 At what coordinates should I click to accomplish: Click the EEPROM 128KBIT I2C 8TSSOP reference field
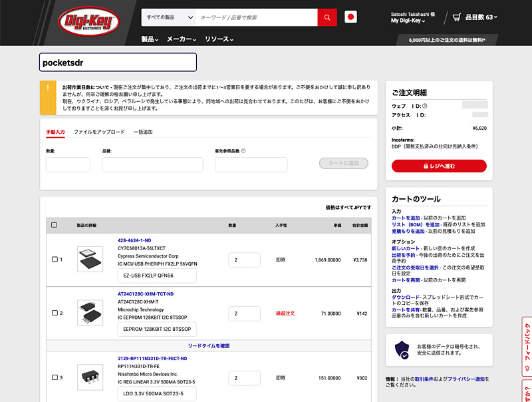pos(157,329)
